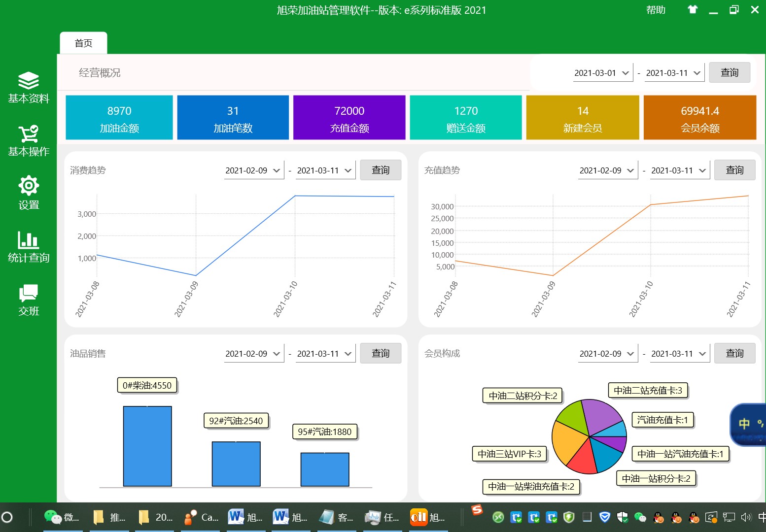The image size is (766, 532).
Task: Open the 帮助 menu
Action: click(656, 10)
